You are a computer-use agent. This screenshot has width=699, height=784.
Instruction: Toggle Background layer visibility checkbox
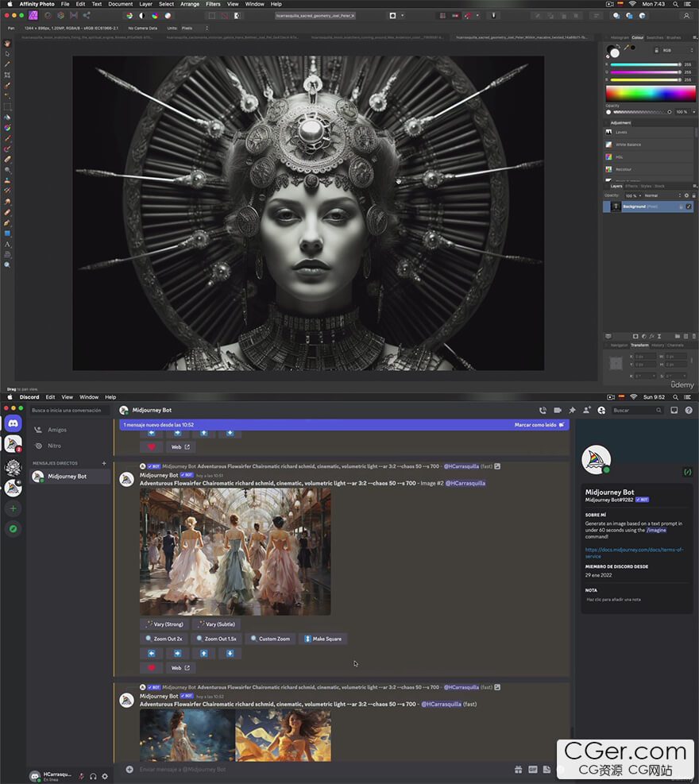pyautogui.click(x=689, y=207)
